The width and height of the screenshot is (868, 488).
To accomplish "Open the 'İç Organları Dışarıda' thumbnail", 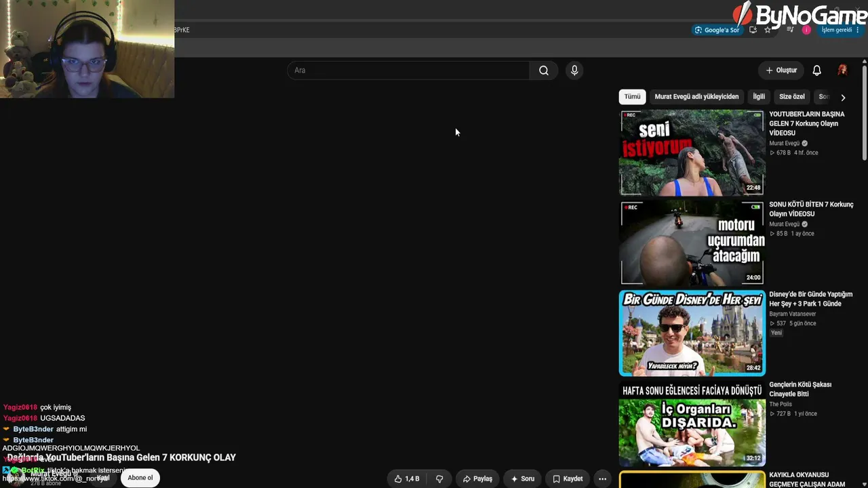I will pos(692,424).
